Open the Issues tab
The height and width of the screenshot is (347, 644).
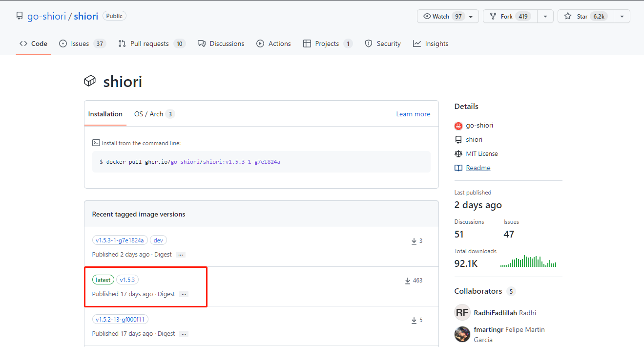point(82,43)
